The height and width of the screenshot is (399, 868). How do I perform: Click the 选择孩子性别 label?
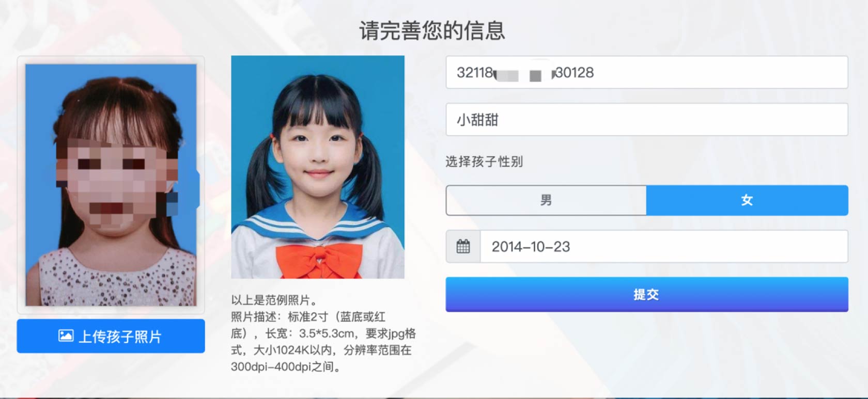coord(484,162)
